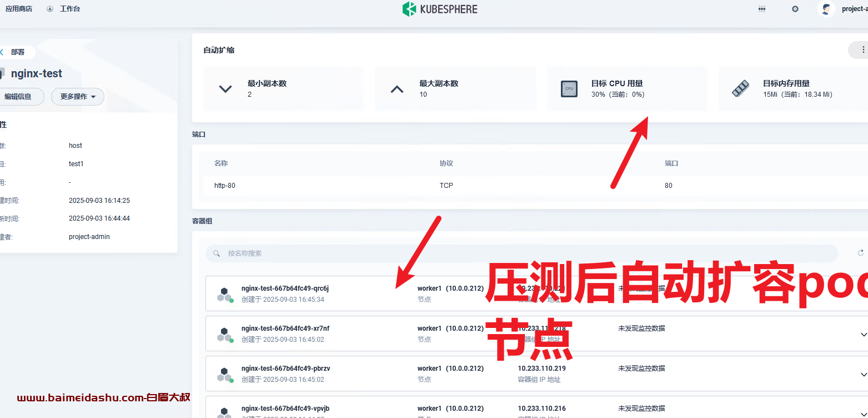Click the nginx-test deployment title
868x418 pixels.
point(37,73)
